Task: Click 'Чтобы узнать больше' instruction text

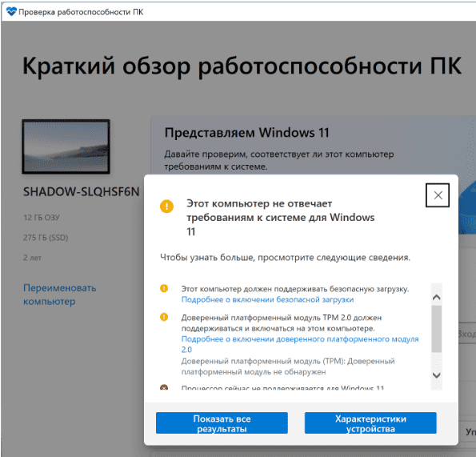Action: pyautogui.click(x=285, y=258)
